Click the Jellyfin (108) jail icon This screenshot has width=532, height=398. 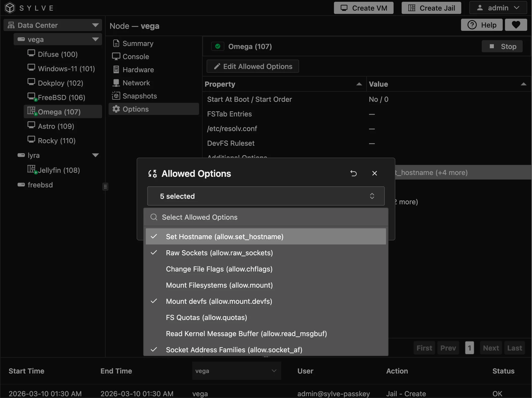click(32, 169)
